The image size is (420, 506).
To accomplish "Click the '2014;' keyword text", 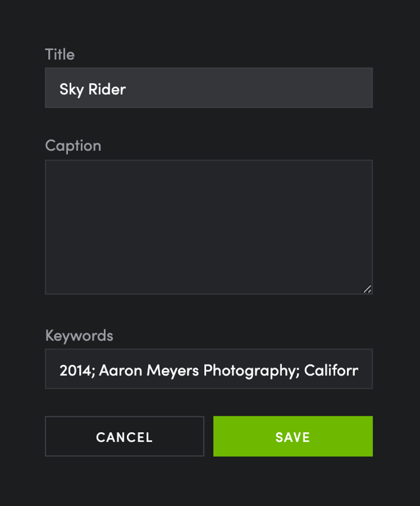I will pos(77,370).
